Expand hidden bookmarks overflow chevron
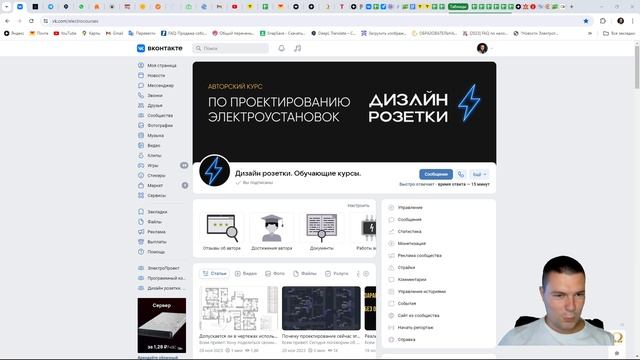The image size is (640, 360). (x=590, y=33)
